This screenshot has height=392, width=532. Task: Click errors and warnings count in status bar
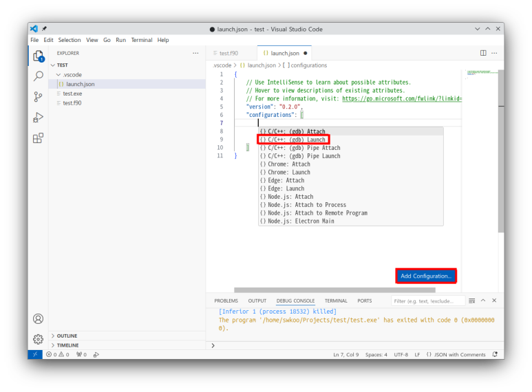58,354
